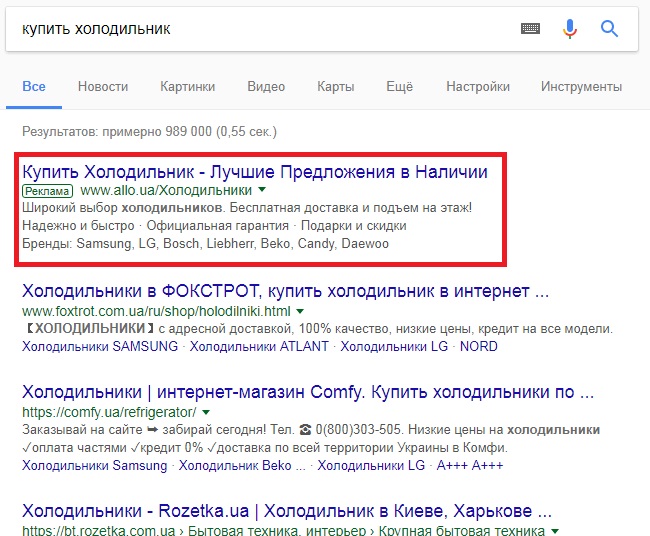The width and height of the screenshot is (650, 536).
Task: Open the Инструменты search tools
Action: [x=581, y=86]
